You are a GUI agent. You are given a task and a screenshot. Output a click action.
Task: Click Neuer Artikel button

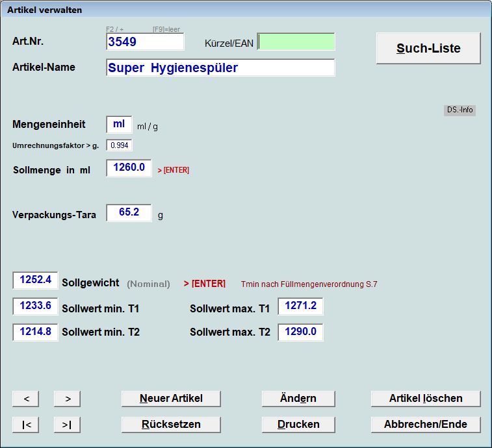click(171, 399)
